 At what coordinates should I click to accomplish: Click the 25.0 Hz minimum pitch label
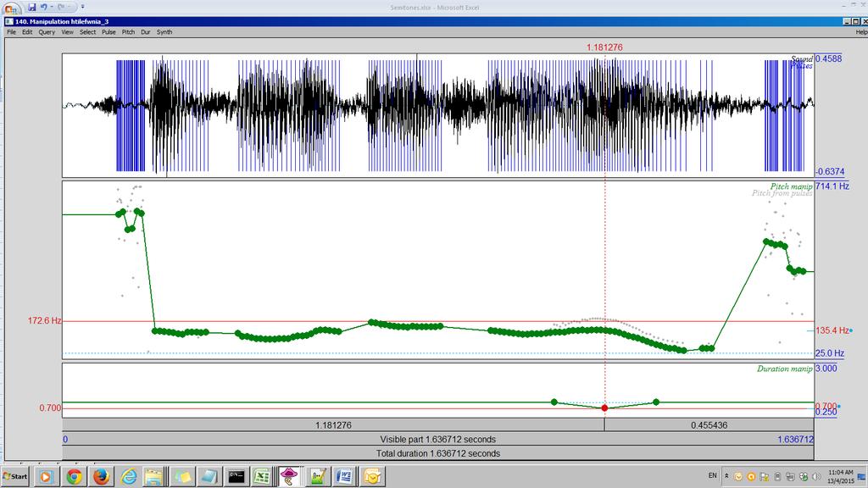830,353
